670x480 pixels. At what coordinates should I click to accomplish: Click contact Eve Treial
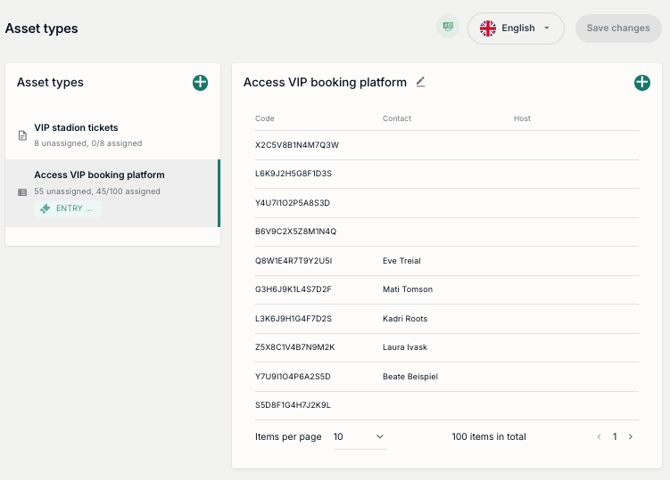401,261
